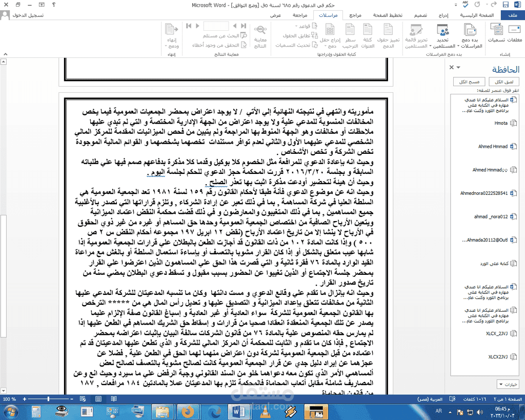Click Address Block (كتلة العنوان) icon
This screenshot has width=525, height=420.
click(368, 35)
